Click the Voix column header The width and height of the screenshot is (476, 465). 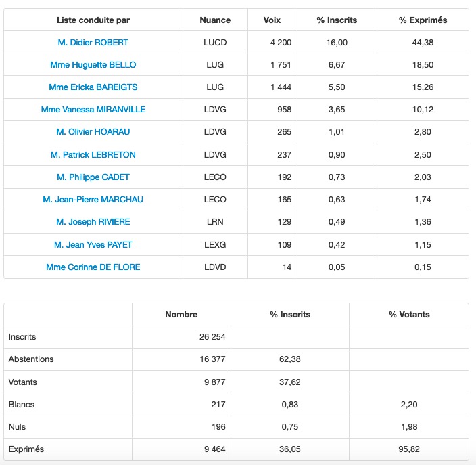tap(272, 20)
